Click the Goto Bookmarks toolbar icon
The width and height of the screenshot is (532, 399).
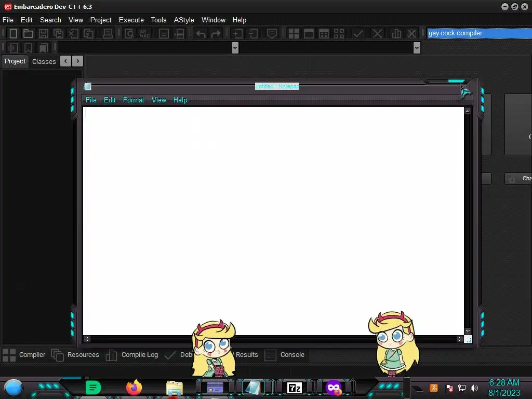click(x=43, y=48)
